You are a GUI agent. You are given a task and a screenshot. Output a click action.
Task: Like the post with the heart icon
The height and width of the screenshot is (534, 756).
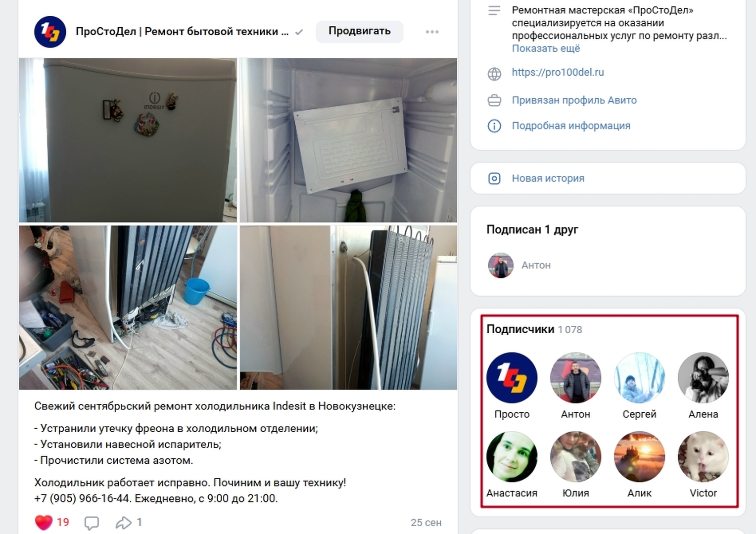pyautogui.click(x=44, y=522)
